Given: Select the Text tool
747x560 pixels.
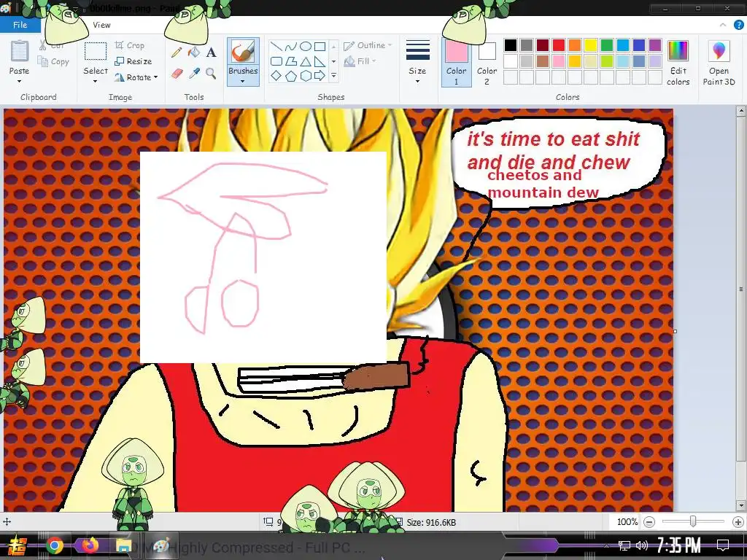Looking at the screenshot, I should (x=211, y=52).
